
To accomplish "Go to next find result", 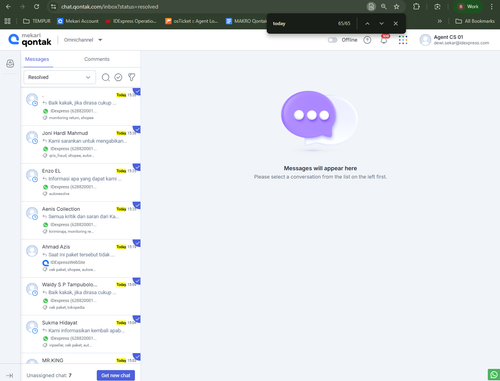I will [x=381, y=24].
